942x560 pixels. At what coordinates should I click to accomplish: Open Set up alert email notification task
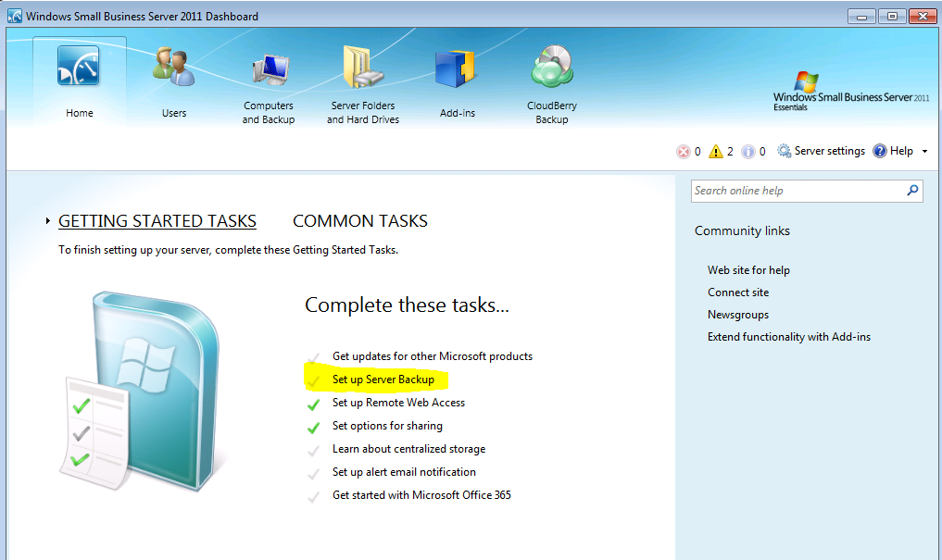pos(404,472)
